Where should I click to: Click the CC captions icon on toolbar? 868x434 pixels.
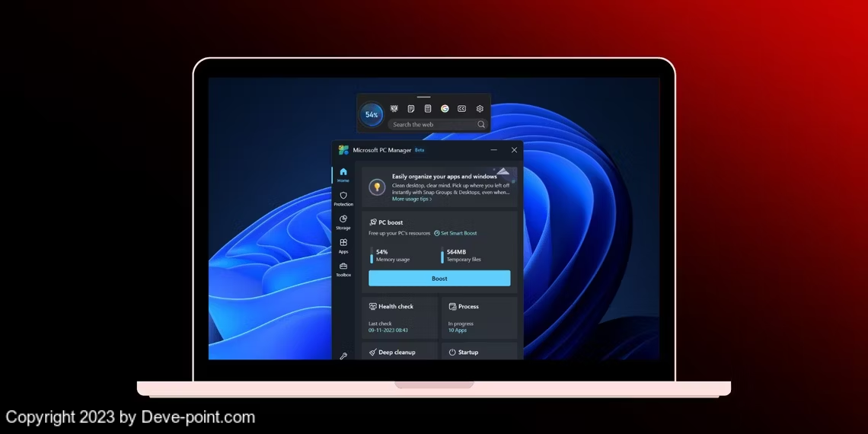461,108
